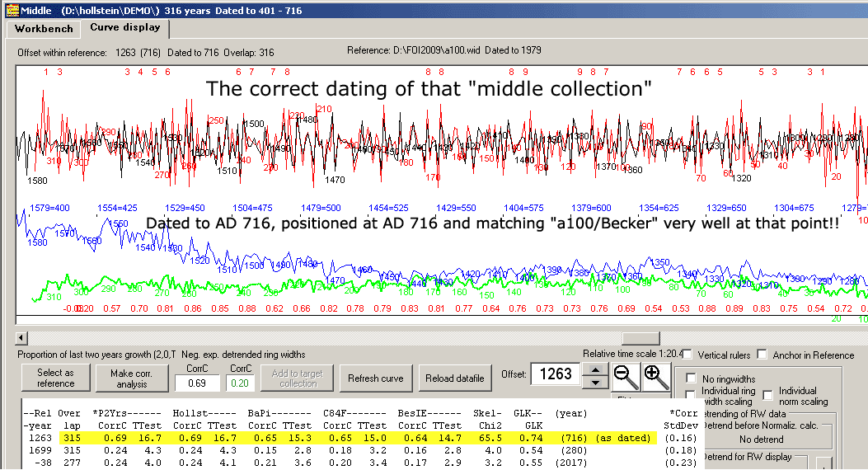
Task: Click the red correlation value 0.57
Action: pyautogui.click(x=112, y=308)
